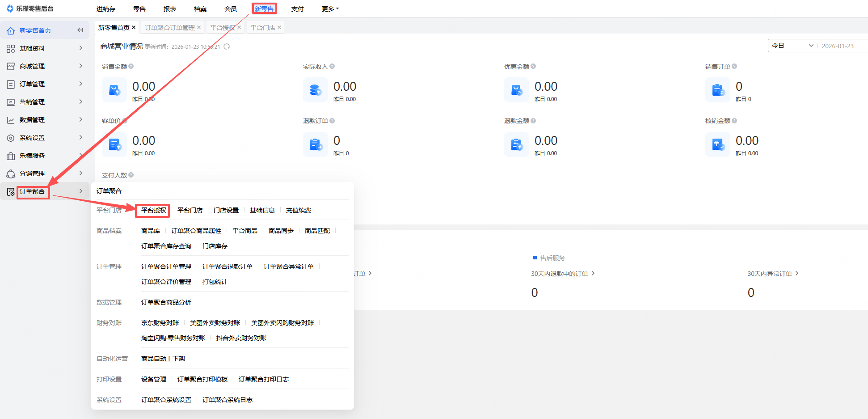
Task: Open the 零售 top menu
Action: 139,9
